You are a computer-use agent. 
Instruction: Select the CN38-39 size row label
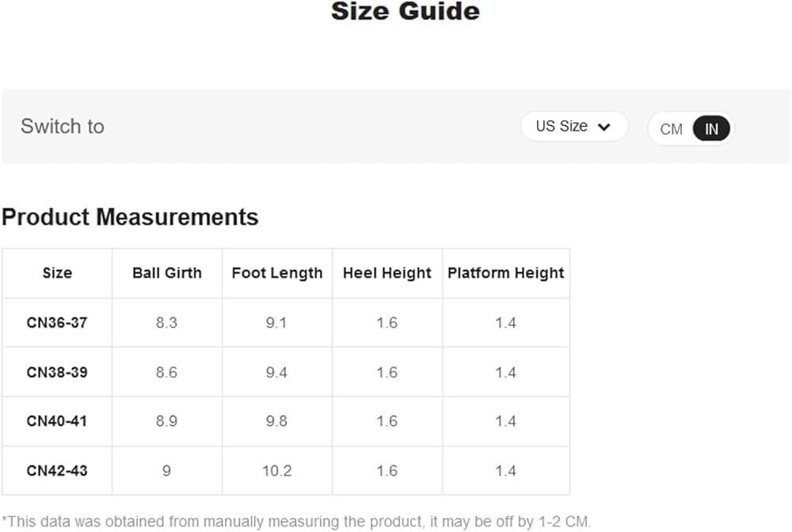[x=57, y=372]
